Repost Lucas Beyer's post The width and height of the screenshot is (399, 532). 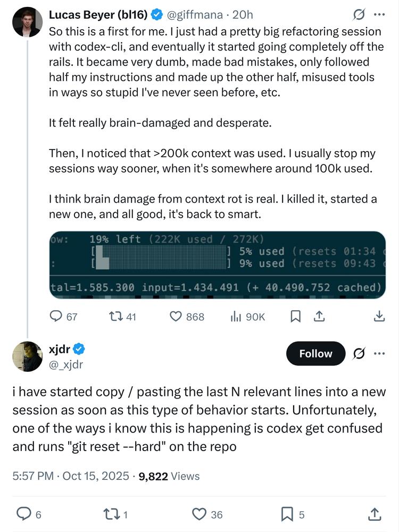coord(115,317)
